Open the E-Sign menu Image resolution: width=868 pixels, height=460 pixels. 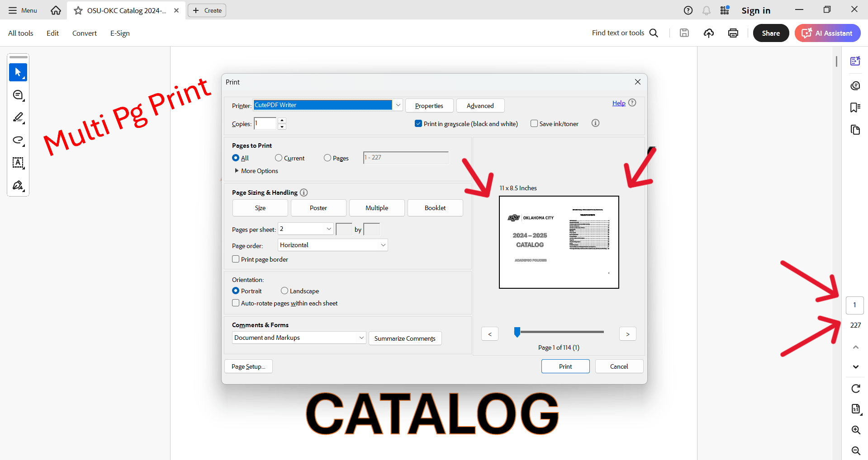point(119,33)
